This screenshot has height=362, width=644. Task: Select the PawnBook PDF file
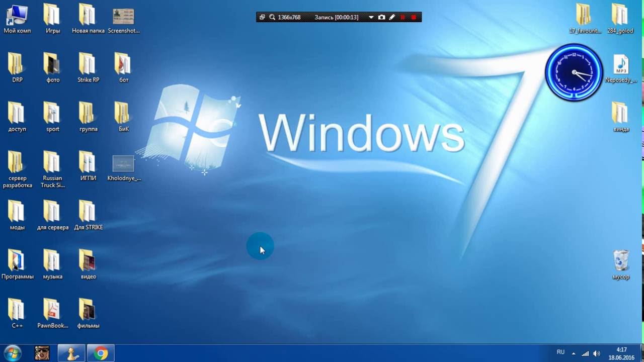(52, 314)
